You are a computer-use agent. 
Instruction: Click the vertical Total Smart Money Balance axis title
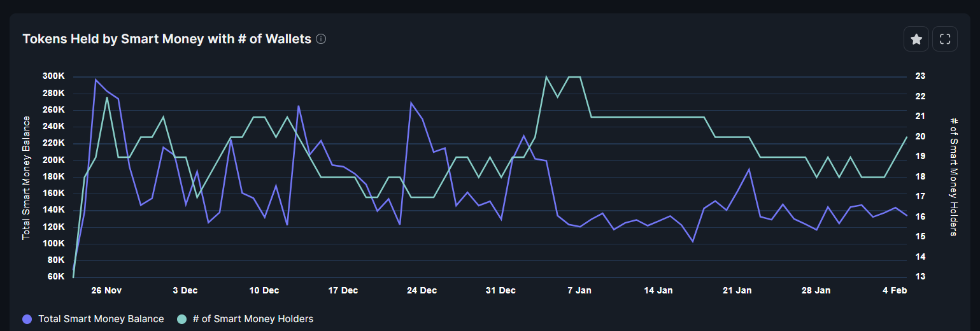(x=27, y=178)
